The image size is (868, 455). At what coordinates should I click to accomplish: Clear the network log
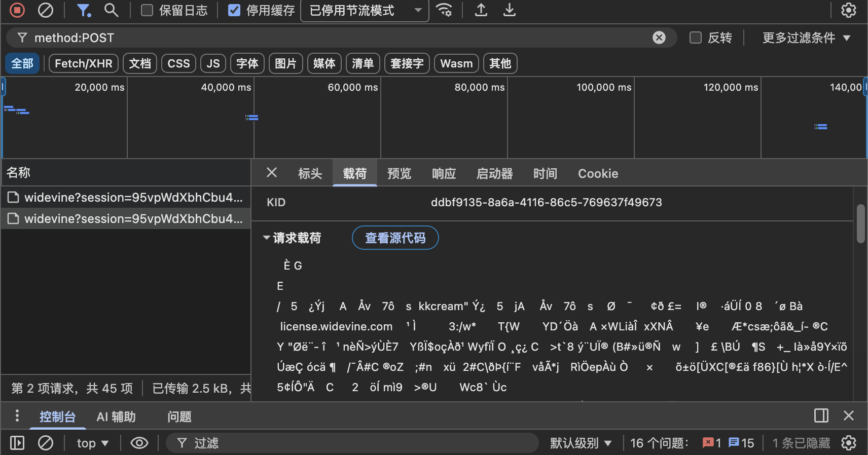click(x=46, y=10)
